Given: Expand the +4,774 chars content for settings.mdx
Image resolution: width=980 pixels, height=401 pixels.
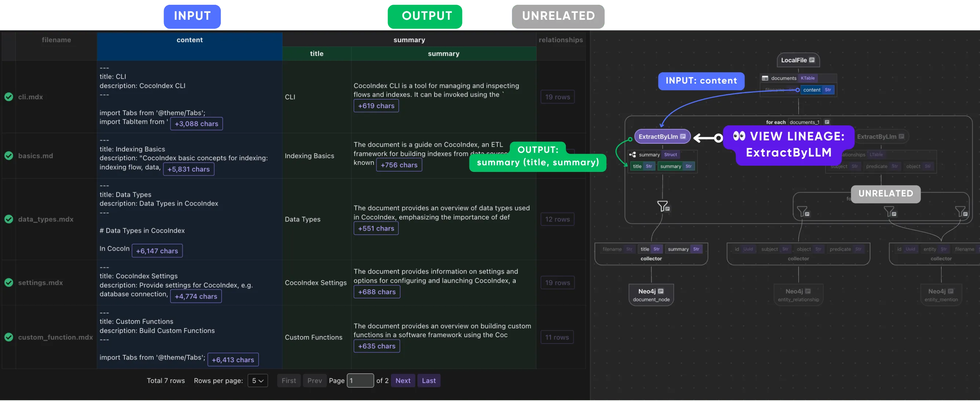Looking at the screenshot, I should point(196,297).
